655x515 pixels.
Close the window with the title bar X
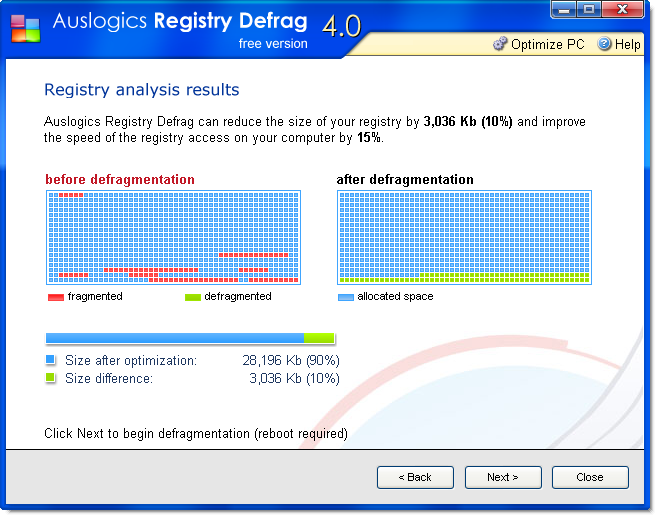pyautogui.click(x=622, y=9)
